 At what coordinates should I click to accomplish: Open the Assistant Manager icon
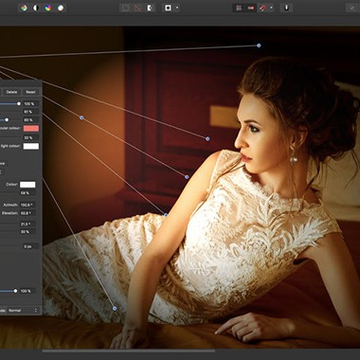pos(286,8)
